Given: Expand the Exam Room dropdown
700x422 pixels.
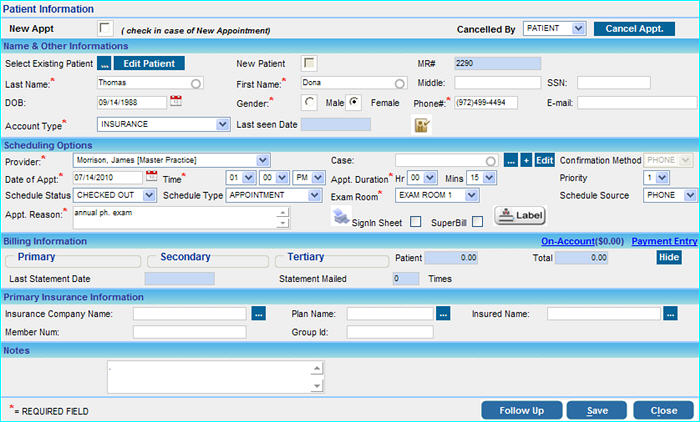Looking at the screenshot, I should (437, 195).
